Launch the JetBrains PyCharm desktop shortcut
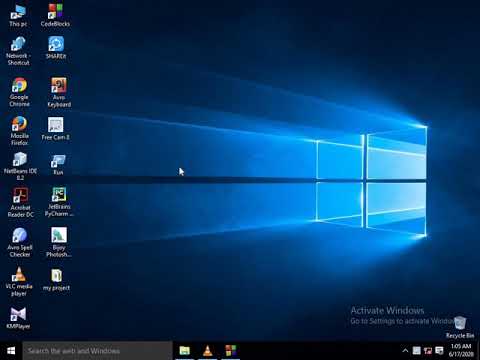 [59, 202]
